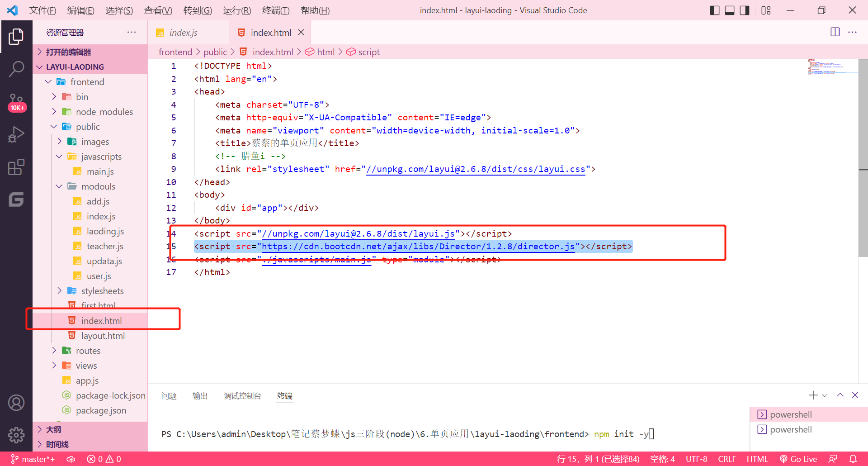The width and height of the screenshot is (868, 466).
Task: Click master branch indicator in status bar
Action: pos(33,459)
